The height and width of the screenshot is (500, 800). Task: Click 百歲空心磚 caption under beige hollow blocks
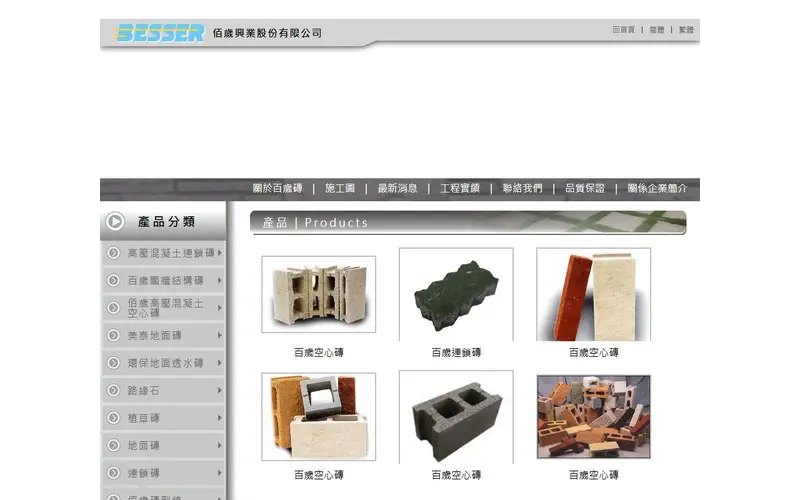319,353
